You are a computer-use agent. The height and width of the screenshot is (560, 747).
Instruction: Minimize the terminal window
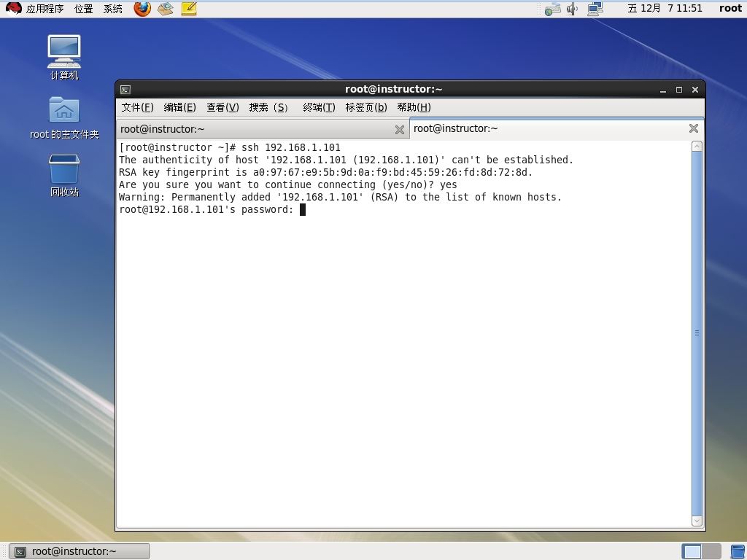pyautogui.click(x=662, y=90)
